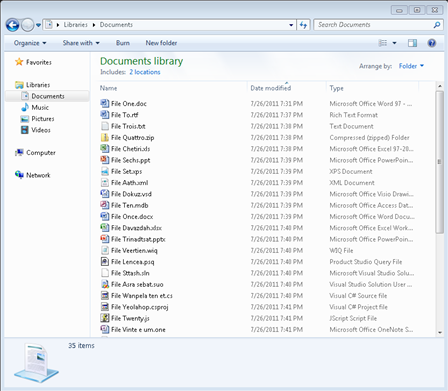Expand the Organize dropdown menu
The height and width of the screenshot is (391, 448).
[x=30, y=43]
